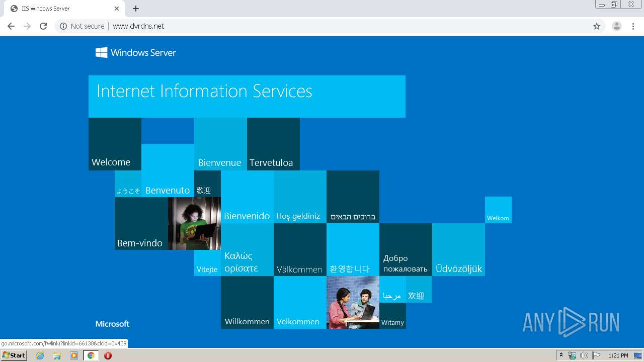Click the Bienvenido tile

click(x=247, y=197)
